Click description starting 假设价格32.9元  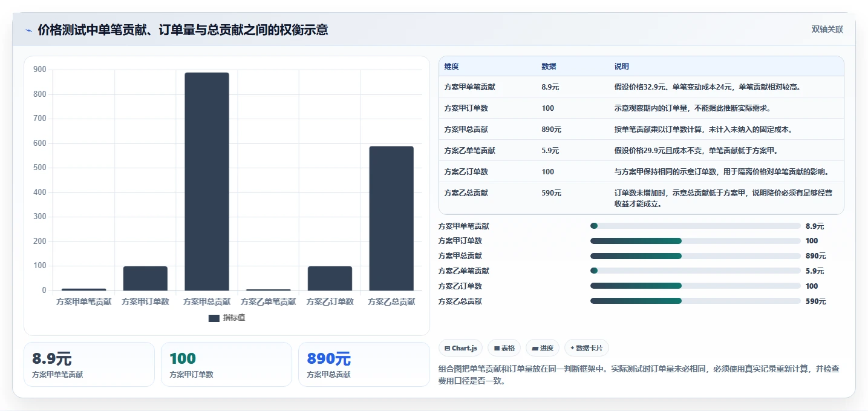[708, 87]
